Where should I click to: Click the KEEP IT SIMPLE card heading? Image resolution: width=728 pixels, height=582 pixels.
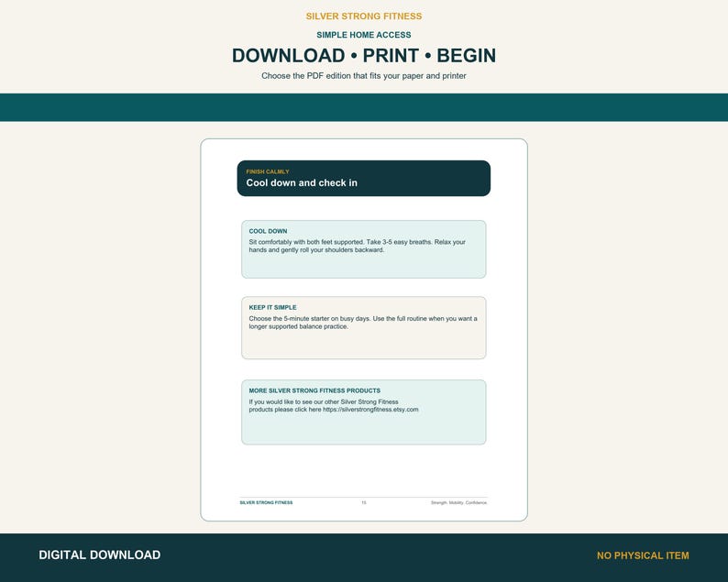(272, 307)
